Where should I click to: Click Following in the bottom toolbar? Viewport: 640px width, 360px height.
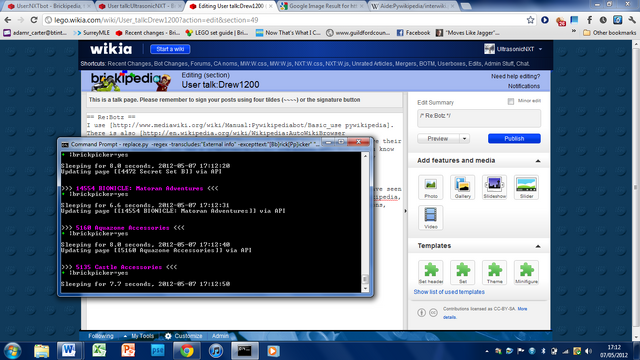pyautogui.click(x=101, y=336)
